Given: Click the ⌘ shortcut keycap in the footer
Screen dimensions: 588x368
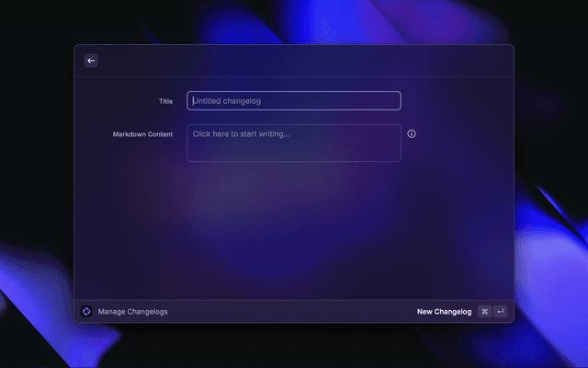Looking at the screenshot, I should tap(484, 312).
